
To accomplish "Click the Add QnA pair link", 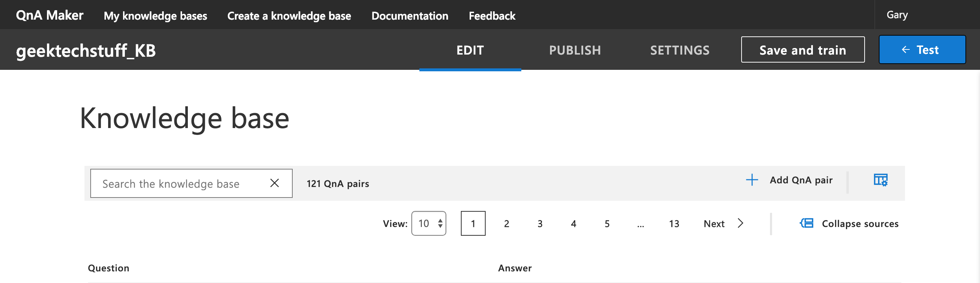I will (x=801, y=180).
